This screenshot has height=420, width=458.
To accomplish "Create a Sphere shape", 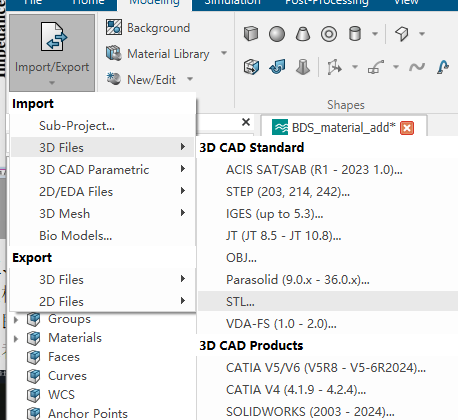I will click(x=277, y=34).
